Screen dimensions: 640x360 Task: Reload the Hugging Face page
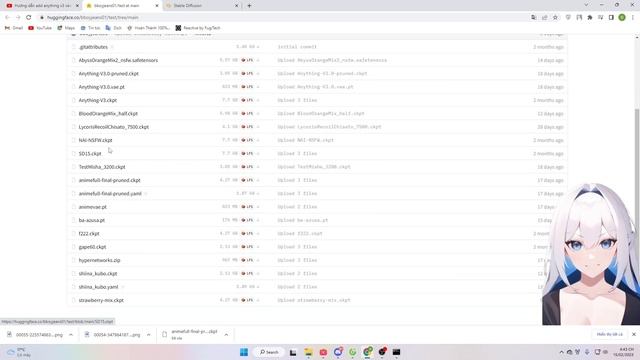(29, 18)
